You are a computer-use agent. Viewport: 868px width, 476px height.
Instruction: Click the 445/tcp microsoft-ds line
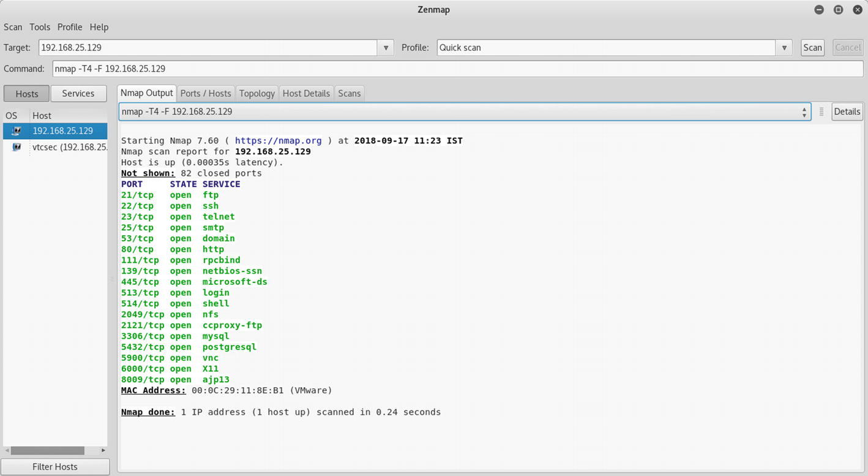click(195, 282)
